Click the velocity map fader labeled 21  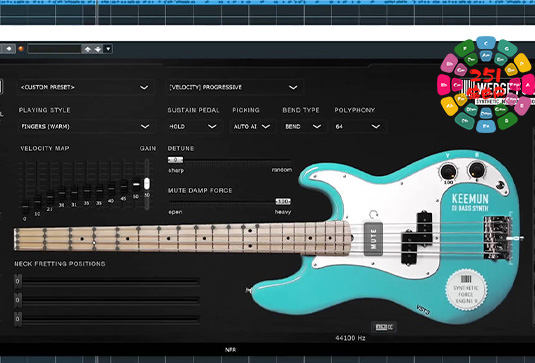50,198
